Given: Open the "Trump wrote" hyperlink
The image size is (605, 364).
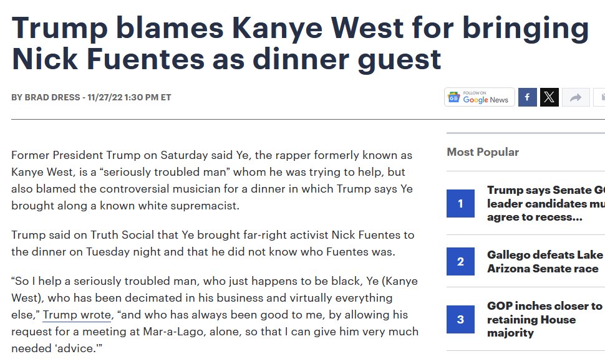Looking at the screenshot, I should pyautogui.click(x=77, y=315).
